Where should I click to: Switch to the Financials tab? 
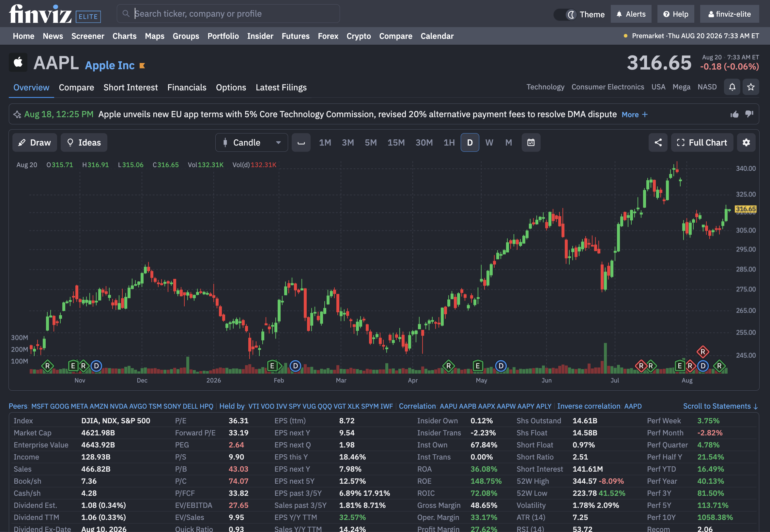coord(187,87)
